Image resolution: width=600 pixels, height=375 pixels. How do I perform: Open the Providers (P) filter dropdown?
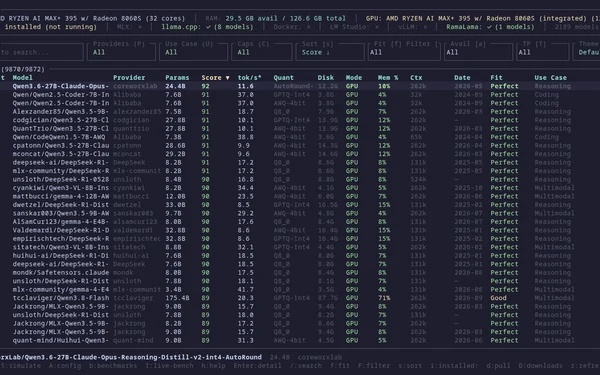click(121, 52)
